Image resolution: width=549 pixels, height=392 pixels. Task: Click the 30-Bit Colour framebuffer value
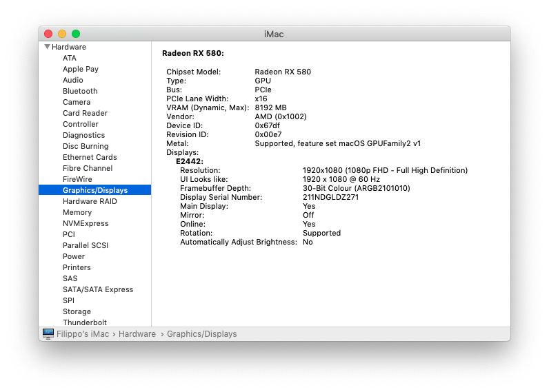point(356,188)
